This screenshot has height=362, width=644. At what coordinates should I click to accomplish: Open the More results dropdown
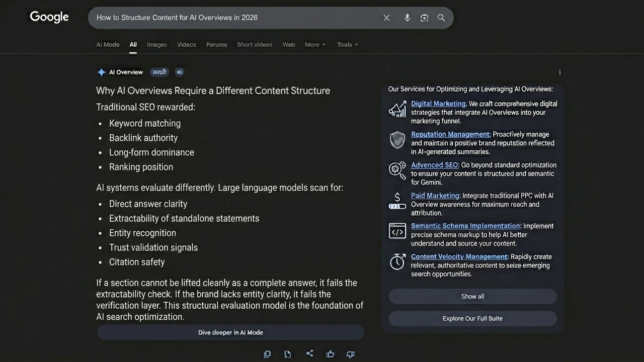click(x=315, y=44)
